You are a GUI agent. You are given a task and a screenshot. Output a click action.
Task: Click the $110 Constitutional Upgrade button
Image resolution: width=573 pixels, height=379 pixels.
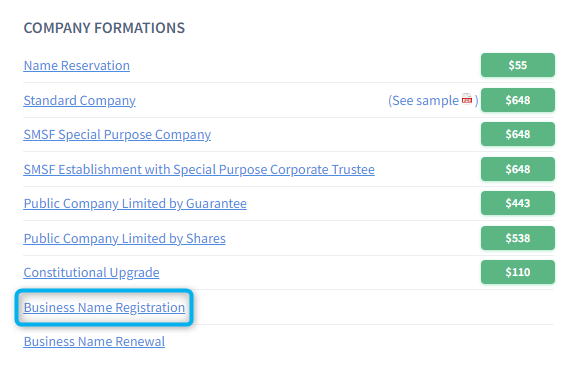[x=518, y=272]
